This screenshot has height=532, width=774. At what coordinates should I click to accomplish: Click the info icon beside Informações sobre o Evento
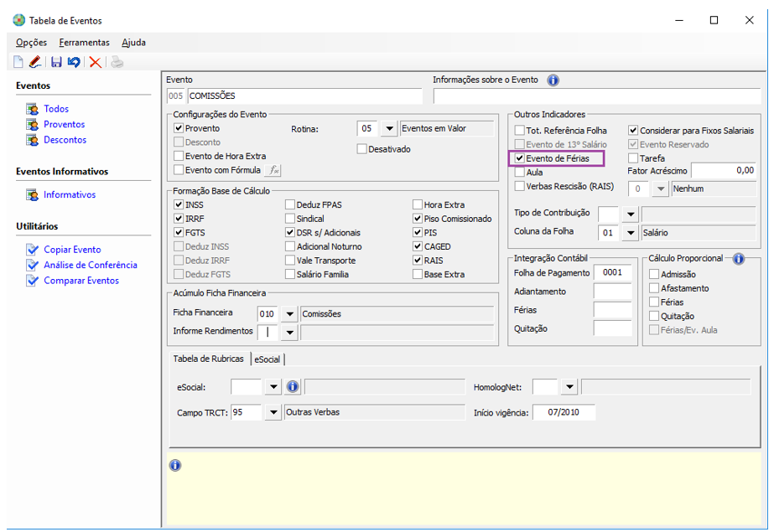[x=553, y=80]
